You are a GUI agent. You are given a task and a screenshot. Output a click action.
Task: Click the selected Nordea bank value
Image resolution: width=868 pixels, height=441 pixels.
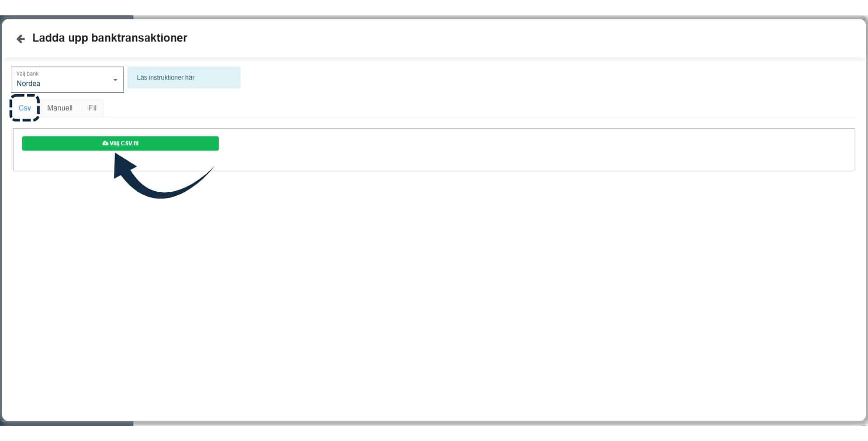coord(28,84)
